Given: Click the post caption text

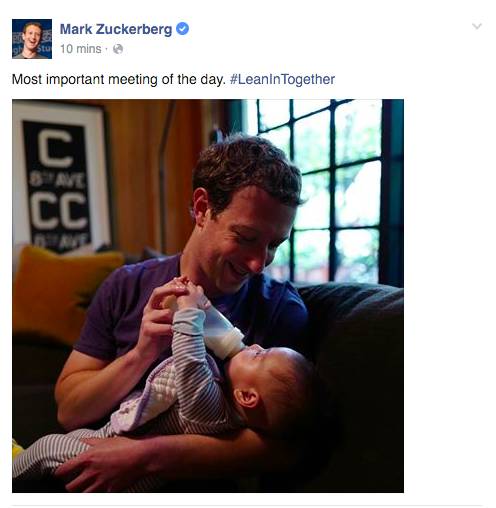Looking at the screenshot, I should 119,79.
